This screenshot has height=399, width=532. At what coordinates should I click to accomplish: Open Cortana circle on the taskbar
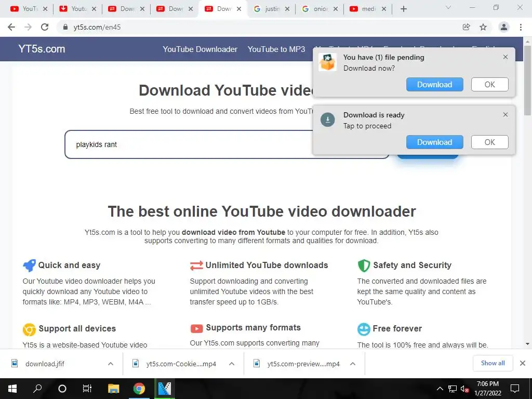(62, 389)
